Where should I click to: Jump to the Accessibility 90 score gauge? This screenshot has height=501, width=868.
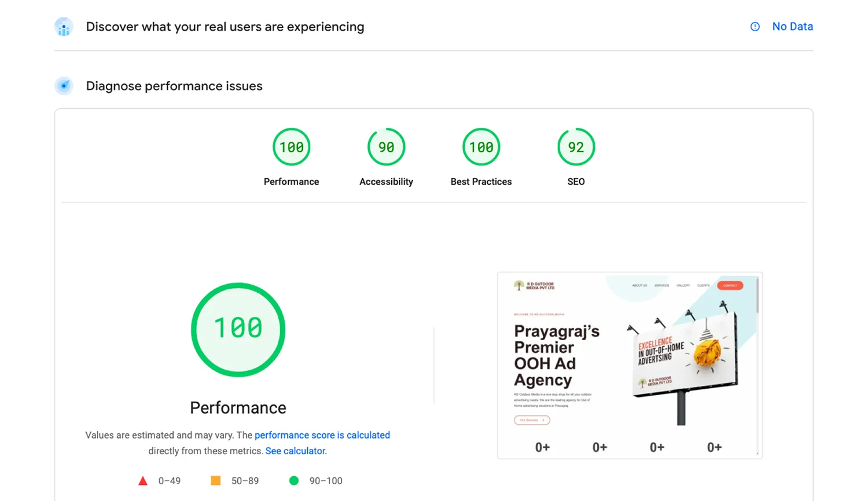click(386, 147)
